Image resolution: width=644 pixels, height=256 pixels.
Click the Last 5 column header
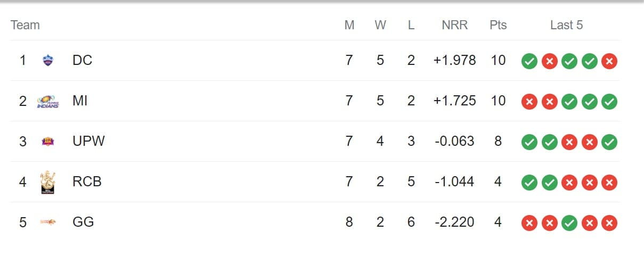[566, 25]
